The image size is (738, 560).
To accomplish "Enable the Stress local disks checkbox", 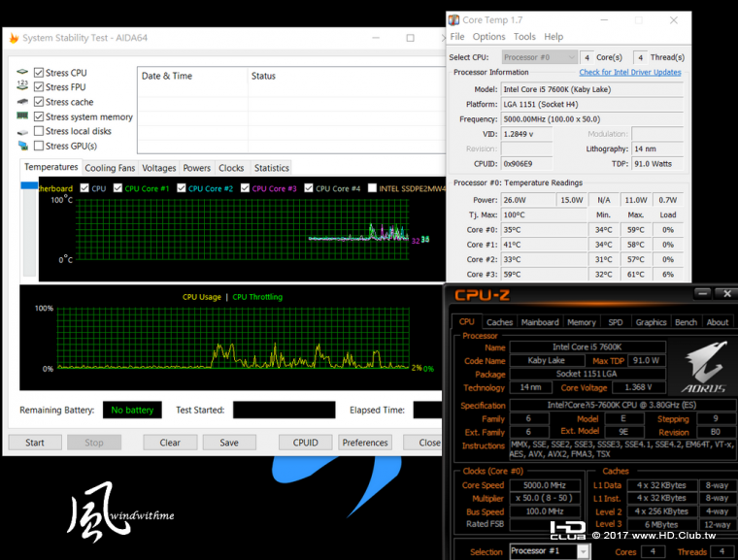I will (x=39, y=131).
